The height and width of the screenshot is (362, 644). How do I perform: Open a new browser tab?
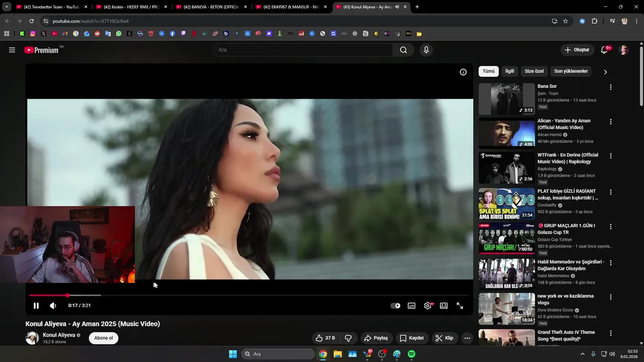pyautogui.click(x=417, y=7)
